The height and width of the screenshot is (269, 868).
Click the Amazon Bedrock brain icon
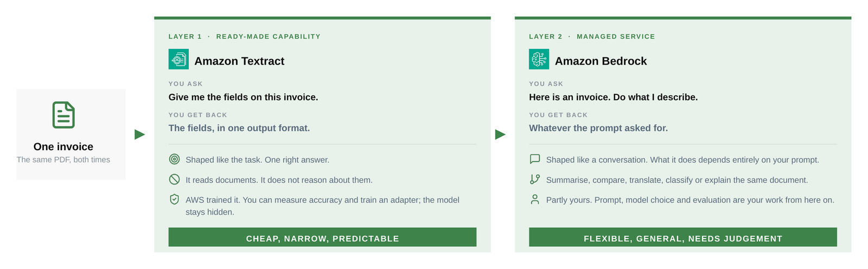point(539,59)
